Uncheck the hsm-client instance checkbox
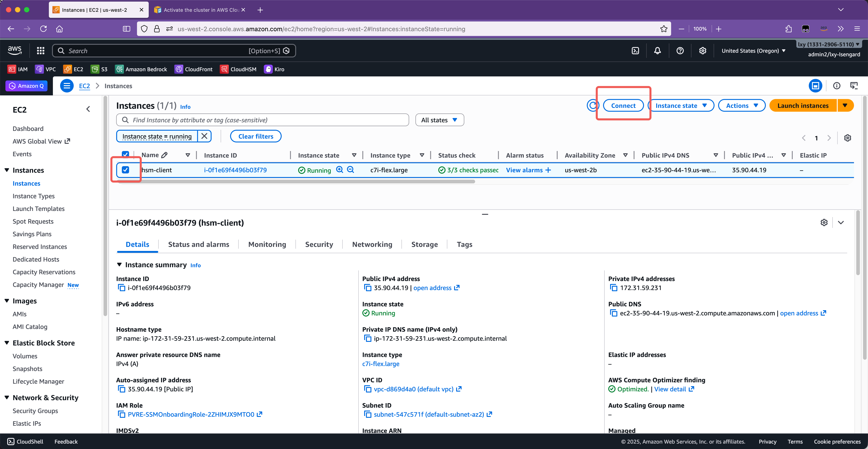This screenshot has width=868, height=449. point(125,170)
